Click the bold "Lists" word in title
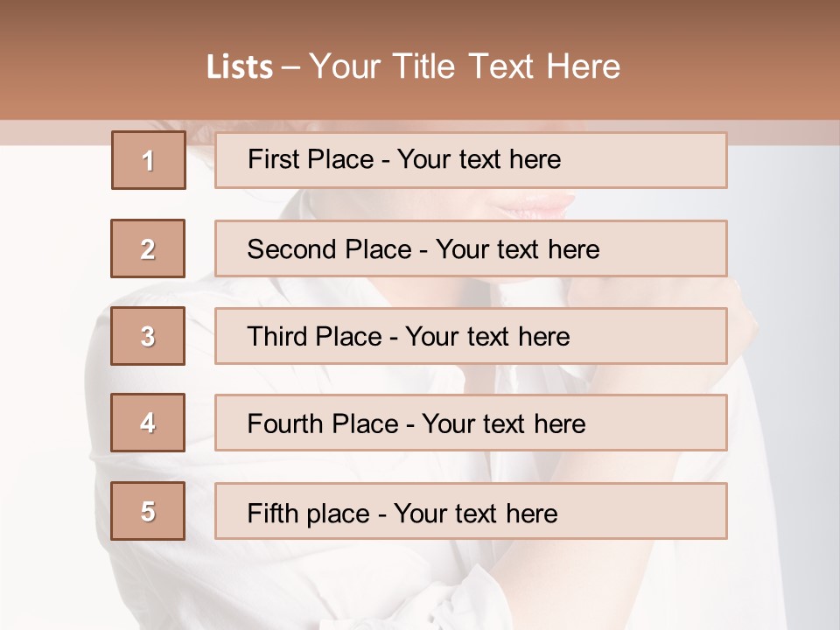 pyautogui.click(x=240, y=67)
